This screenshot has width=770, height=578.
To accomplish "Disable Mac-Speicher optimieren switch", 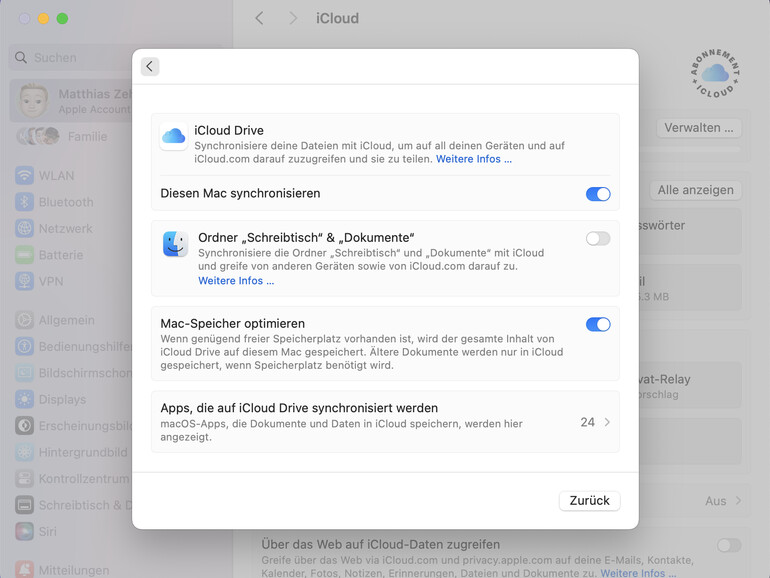I will (598, 325).
